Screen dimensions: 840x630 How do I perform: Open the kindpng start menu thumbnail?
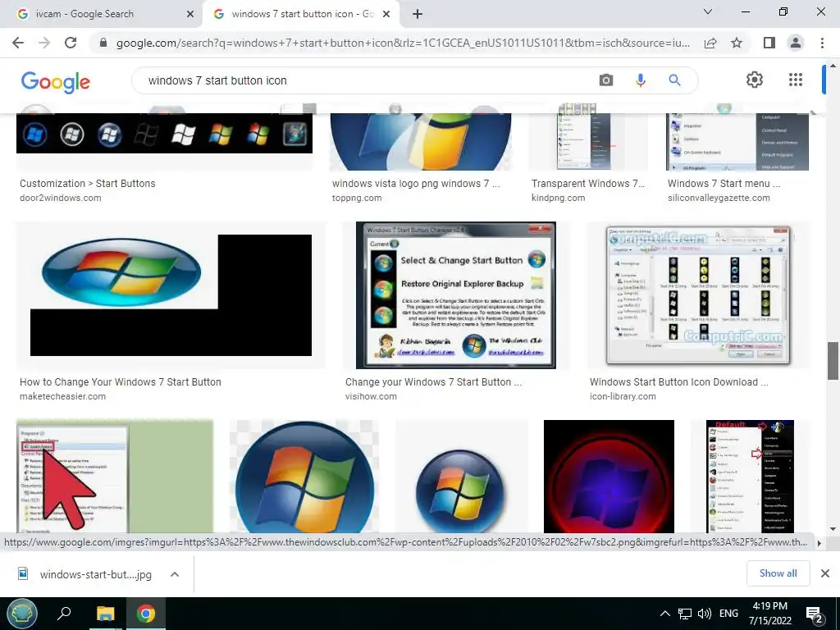point(588,141)
